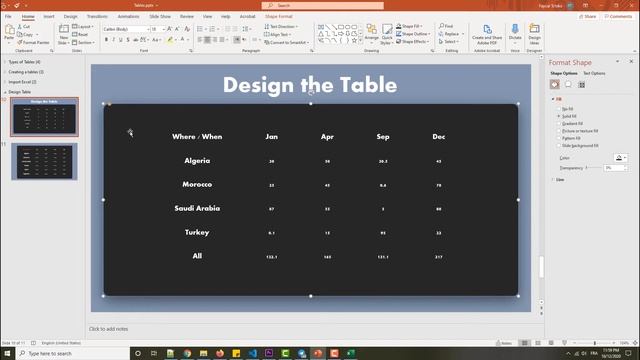
Task: Apply text Shadow formatting
Action: click(x=128, y=40)
